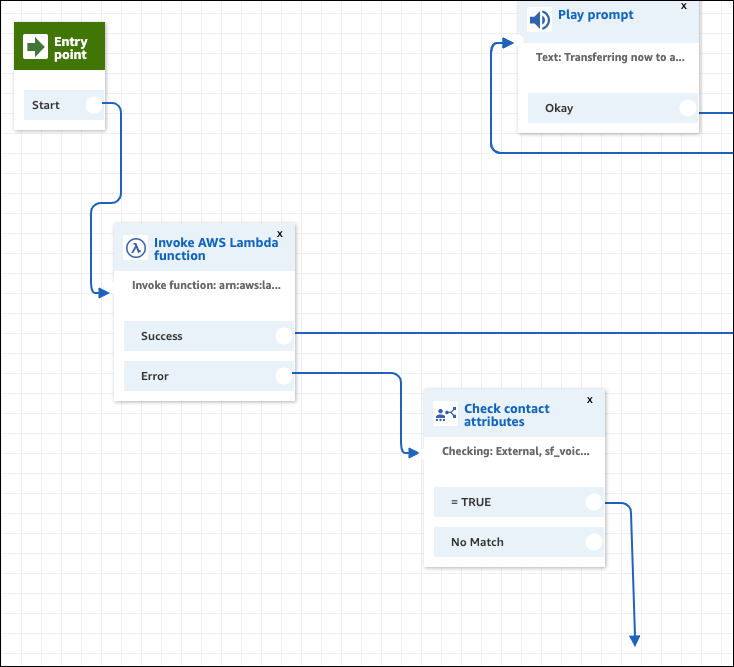This screenshot has height=667, width=734.
Task: Click the Okay output connector circle
Action: [688, 108]
